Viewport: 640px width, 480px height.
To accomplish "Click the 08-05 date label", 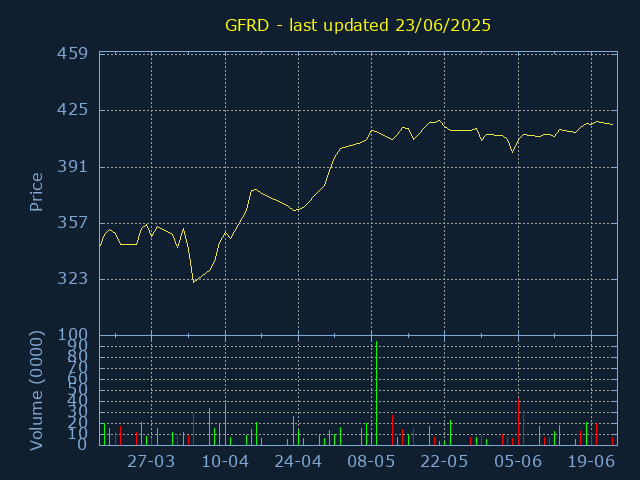I will click(371, 462).
